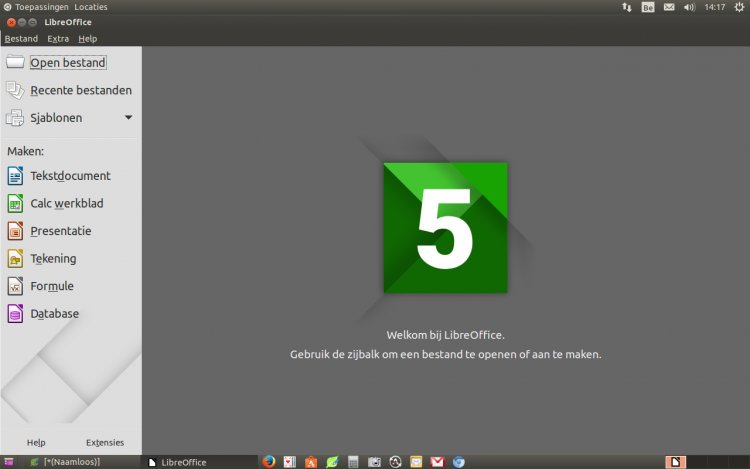Image resolution: width=750 pixels, height=469 pixels.
Task: Click the Tekening drawing icon
Action: point(15,259)
